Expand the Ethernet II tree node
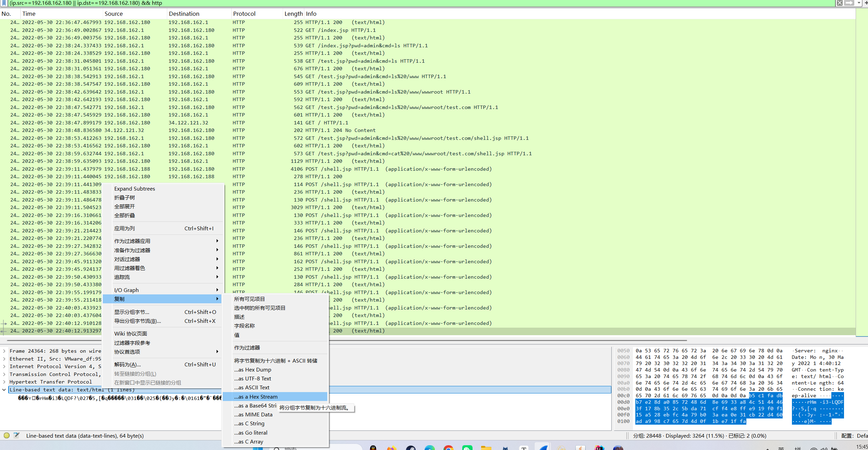 coord(4,359)
